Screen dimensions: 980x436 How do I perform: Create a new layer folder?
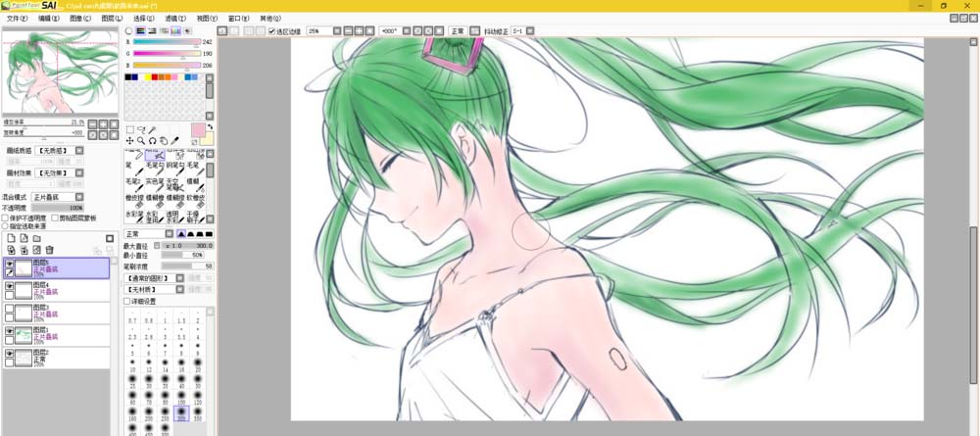(37, 238)
